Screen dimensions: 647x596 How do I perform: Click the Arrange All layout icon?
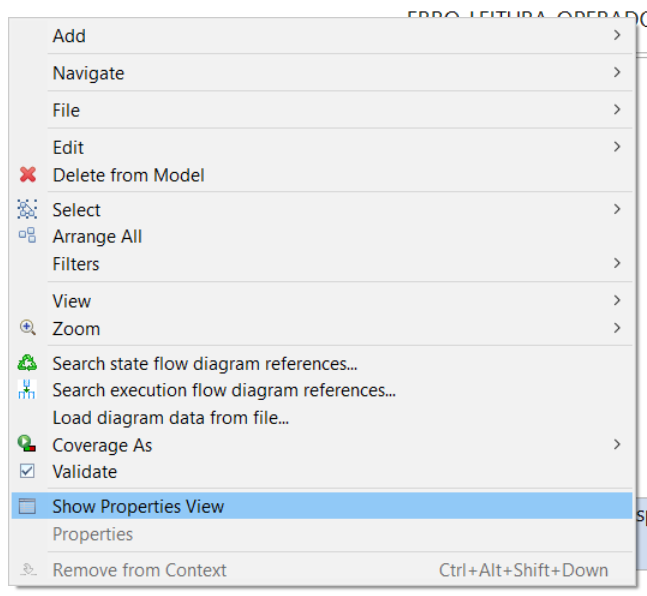pos(28,237)
